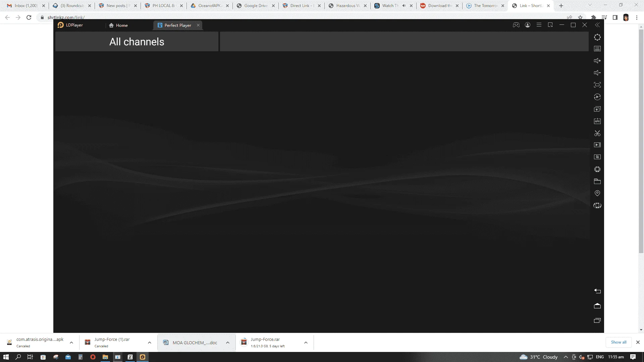The width and height of the screenshot is (644, 362).
Task: Open the gamepad icon in LDPlayer title bar
Action: tap(516, 25)
